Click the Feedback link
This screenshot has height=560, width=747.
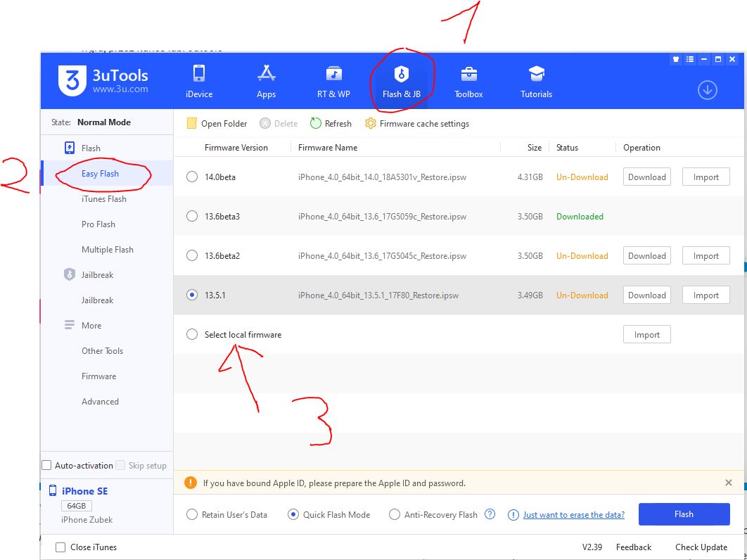[634, 547]
